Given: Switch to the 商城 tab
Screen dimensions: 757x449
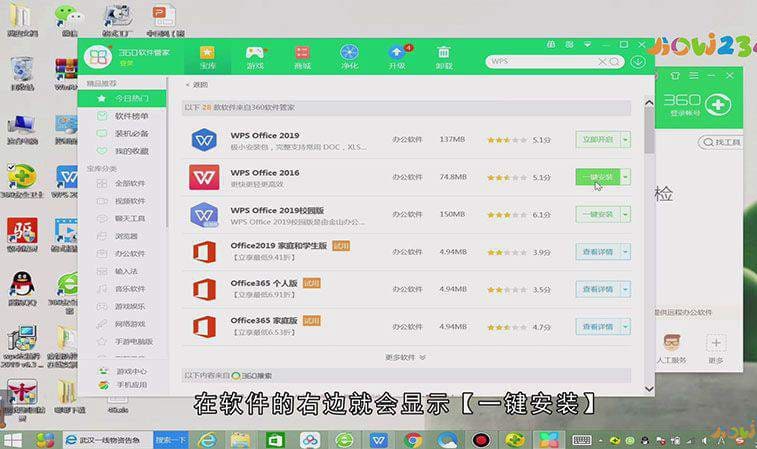Looking at the screenshot, I should click(302, 57).
